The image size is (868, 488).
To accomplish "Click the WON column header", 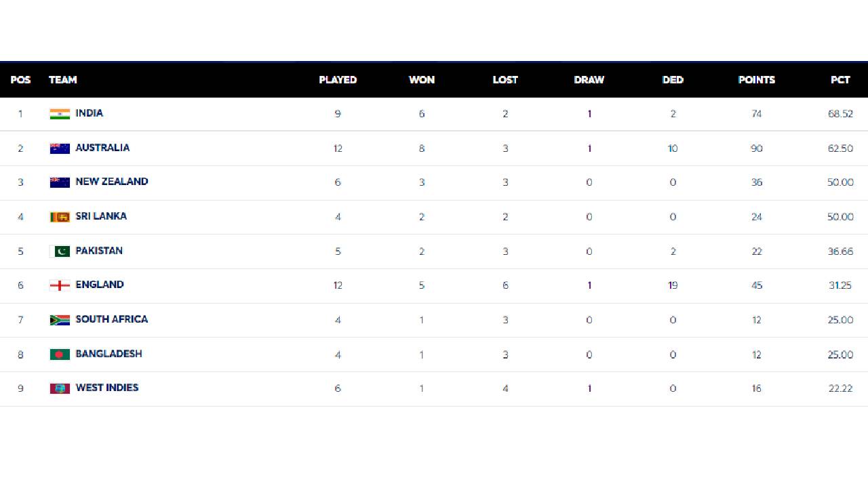I will click(x=422, y=80).
